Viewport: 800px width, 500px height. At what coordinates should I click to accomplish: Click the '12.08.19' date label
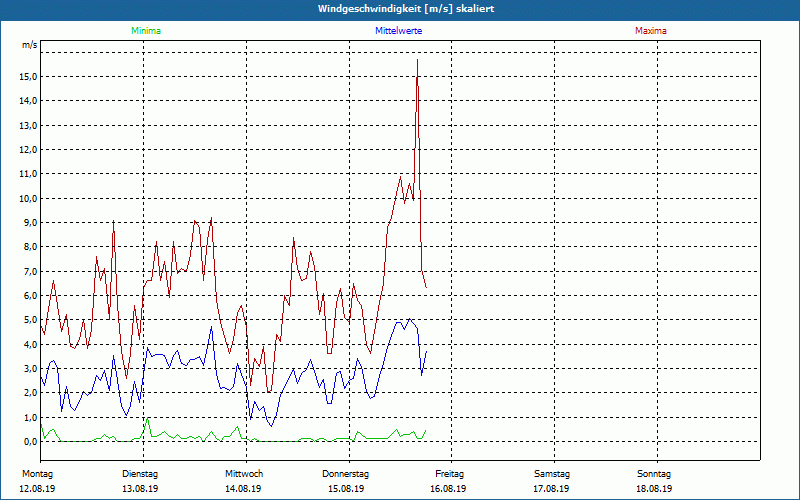[x=37, y=489]
